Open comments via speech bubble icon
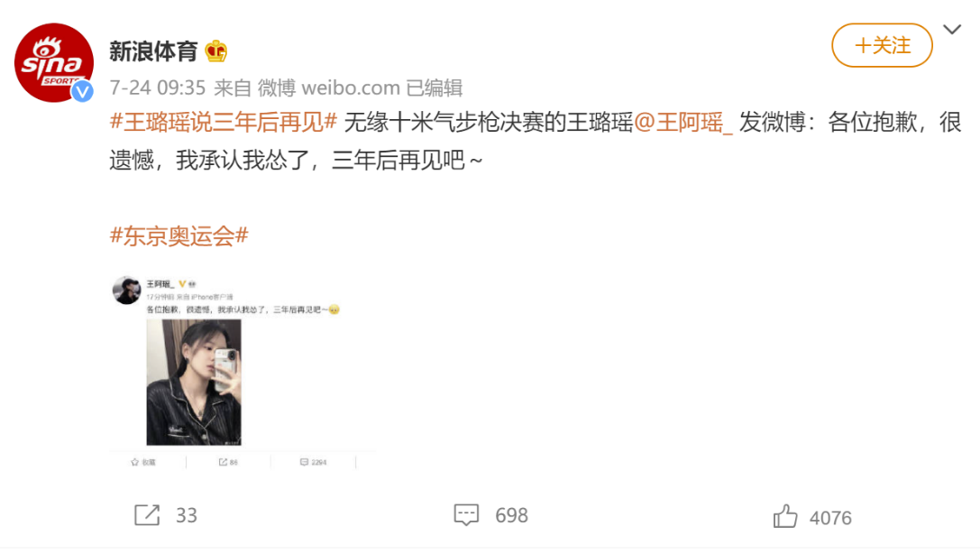This screenshot has height=554, width=980. (466, 515)
